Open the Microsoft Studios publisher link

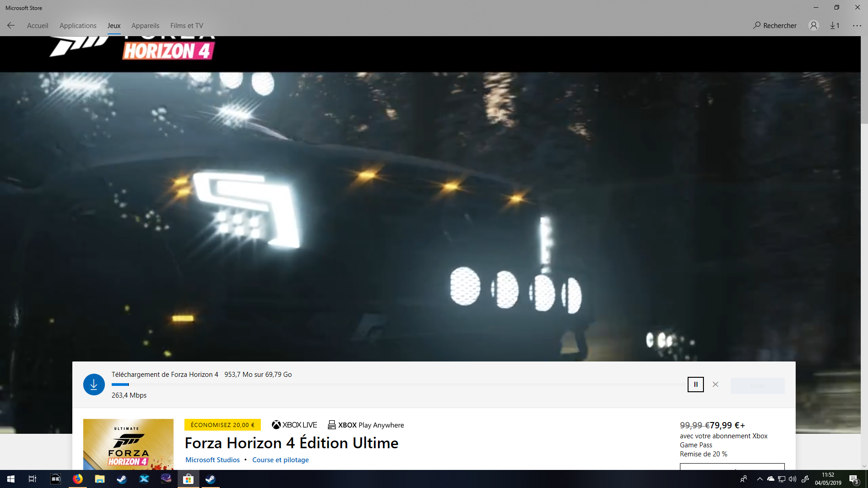212,460
